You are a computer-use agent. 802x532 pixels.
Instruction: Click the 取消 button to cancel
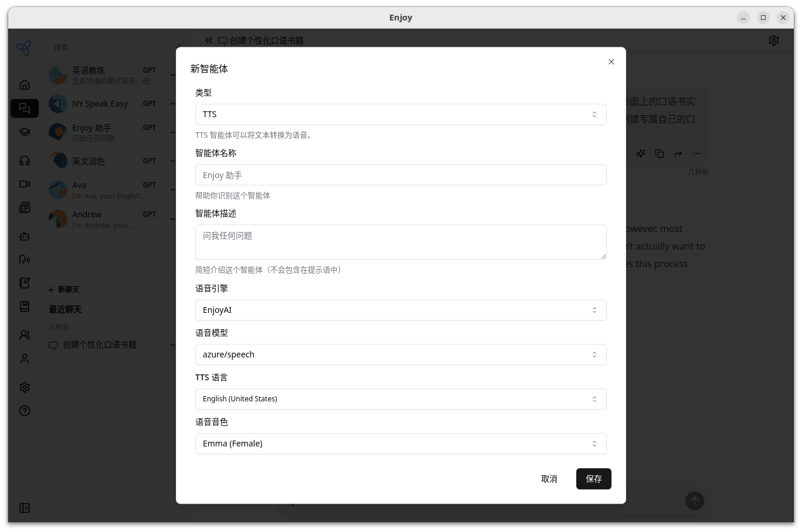click(x=549, y=479)
